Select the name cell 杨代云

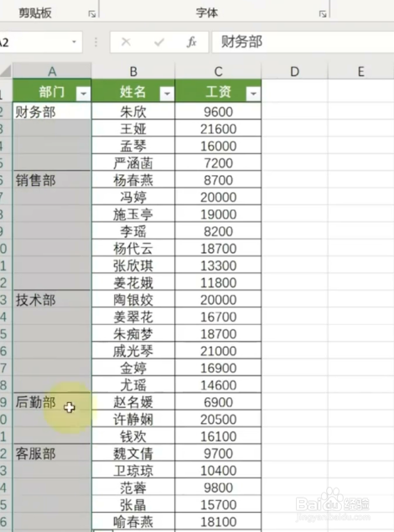click(133, 248)
